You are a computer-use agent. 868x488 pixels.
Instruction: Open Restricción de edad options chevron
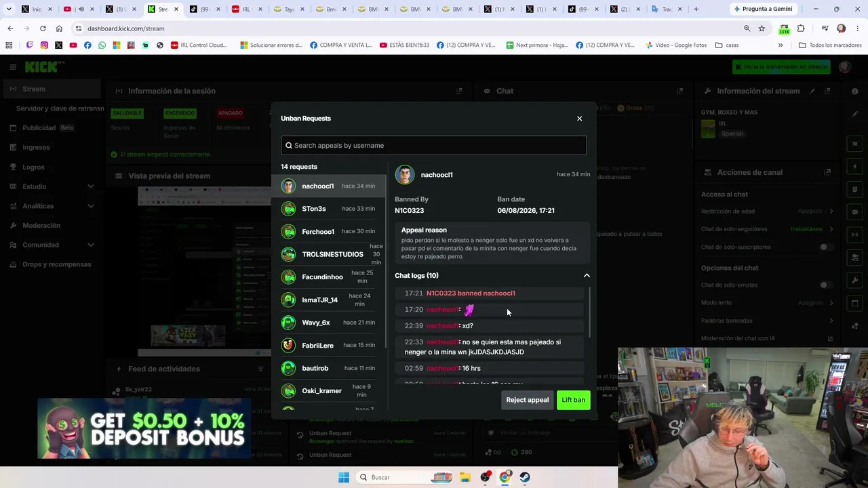pos(831,211)
